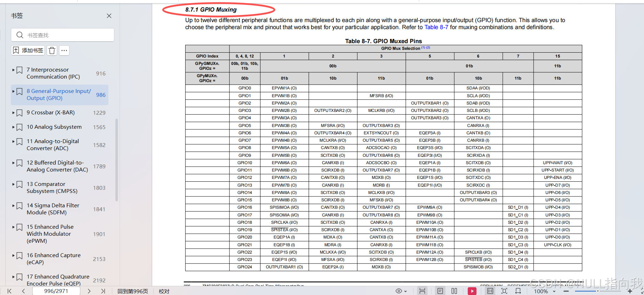
Task: Click 添加书签 add bookmark button
Action: click(x=28, y=51)
